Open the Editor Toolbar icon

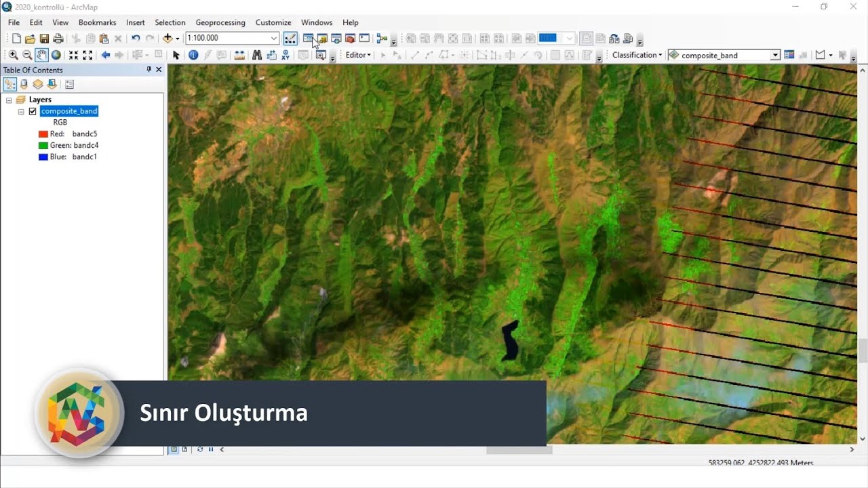coord(290,39)
